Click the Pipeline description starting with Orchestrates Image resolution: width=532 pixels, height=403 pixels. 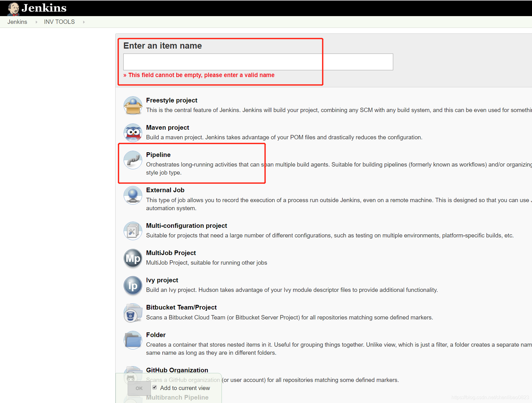[339, 169]
